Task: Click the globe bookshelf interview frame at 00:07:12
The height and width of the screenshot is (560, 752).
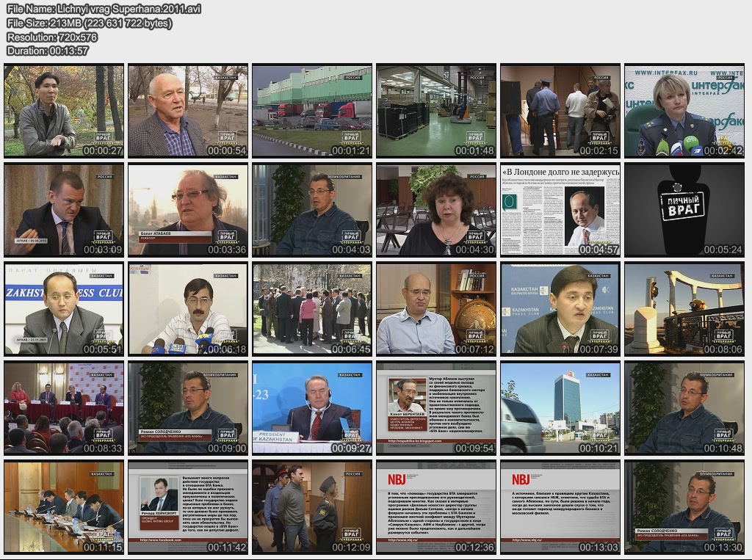Action: click(x=436, y=309)
